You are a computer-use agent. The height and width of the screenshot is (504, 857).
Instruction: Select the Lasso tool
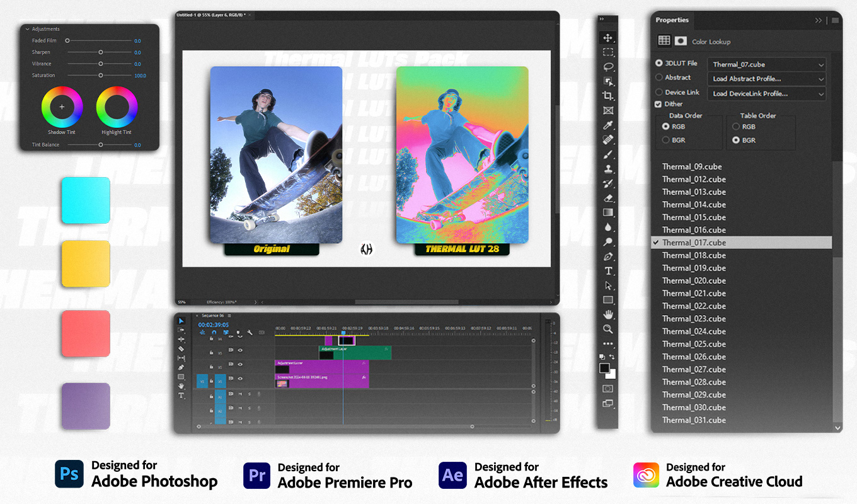[608, 67]
